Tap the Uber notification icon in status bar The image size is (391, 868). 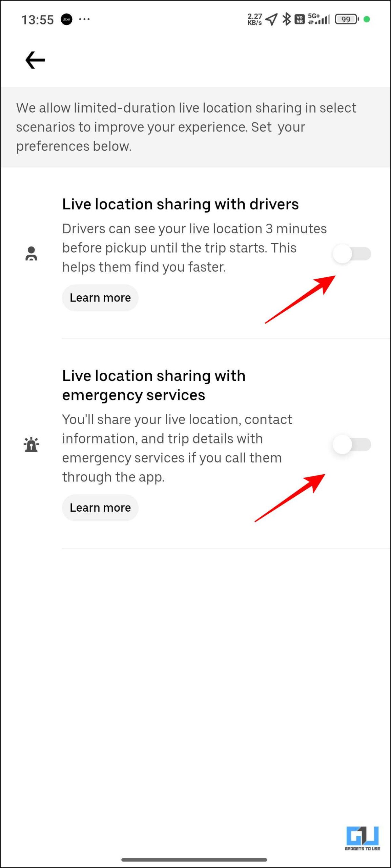click(66, 19)
